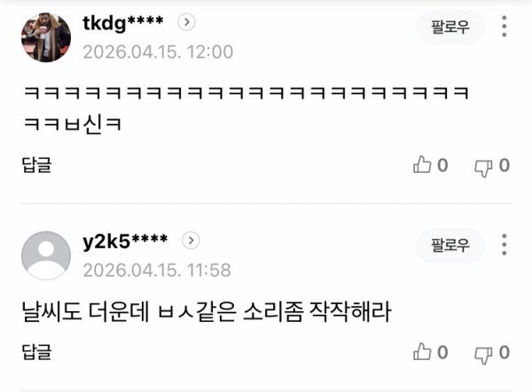The image size is (532, 392).
Task: Open the y2k5**** username link
Action: point(125,241)
